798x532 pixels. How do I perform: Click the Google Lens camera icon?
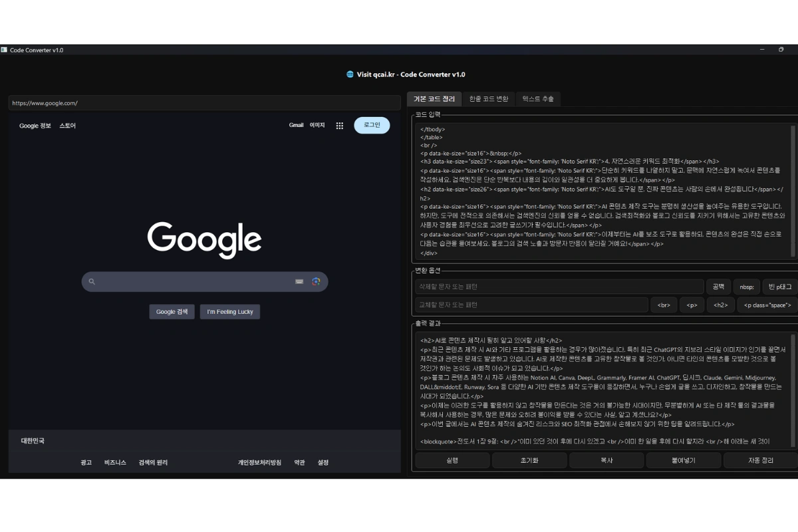click(316, 281)
